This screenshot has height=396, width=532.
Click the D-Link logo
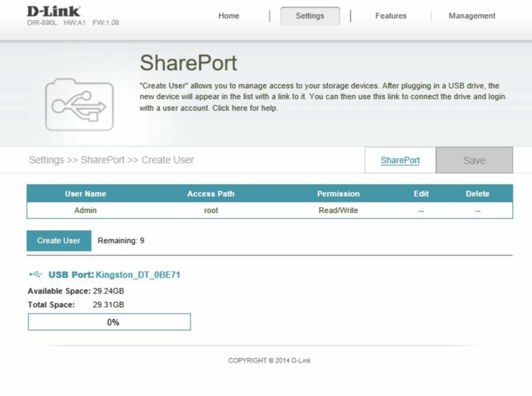53,11
